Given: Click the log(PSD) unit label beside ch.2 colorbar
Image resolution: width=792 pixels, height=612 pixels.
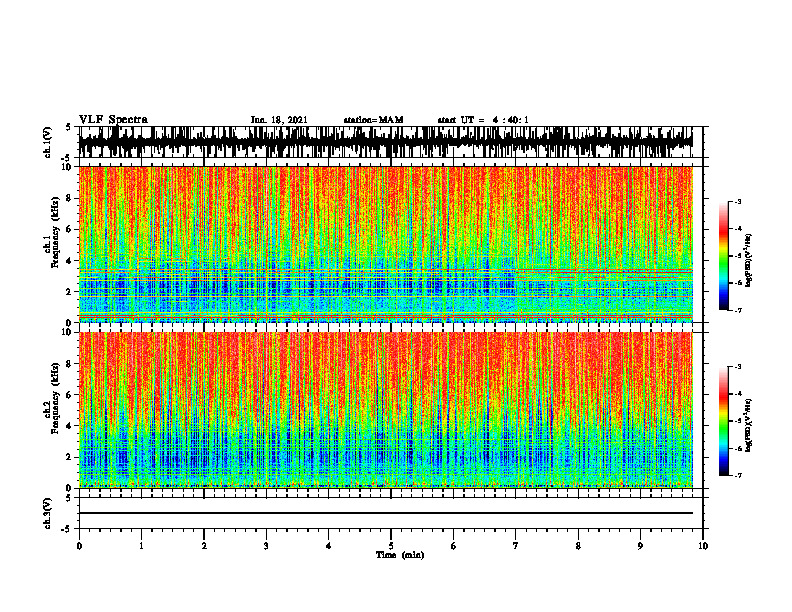Looking at the screenshot, I should (749, 425).
